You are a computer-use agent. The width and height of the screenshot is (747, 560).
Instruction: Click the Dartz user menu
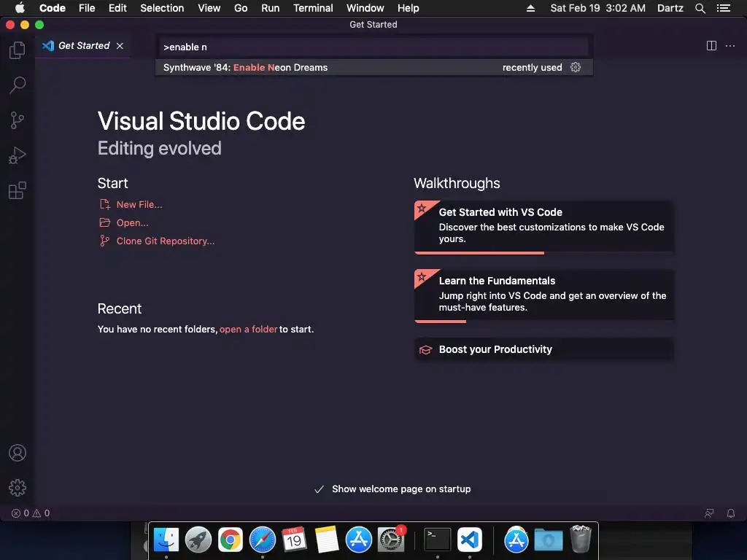tap(670, 8)
